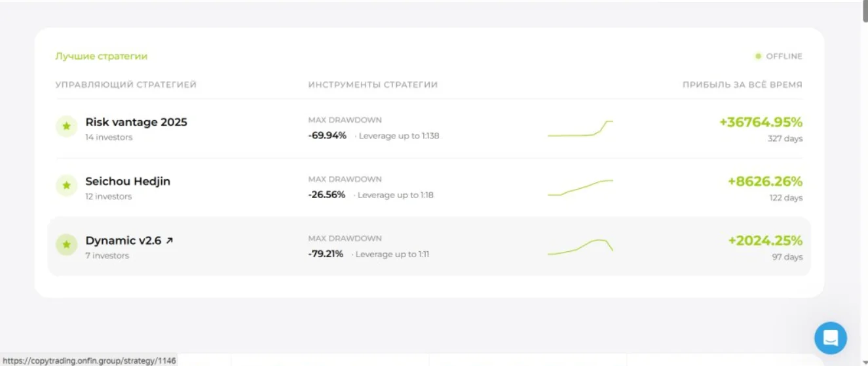Open the Dynamic v2.6 strategy name
The image size is (868, 366).
coord(123,241)
